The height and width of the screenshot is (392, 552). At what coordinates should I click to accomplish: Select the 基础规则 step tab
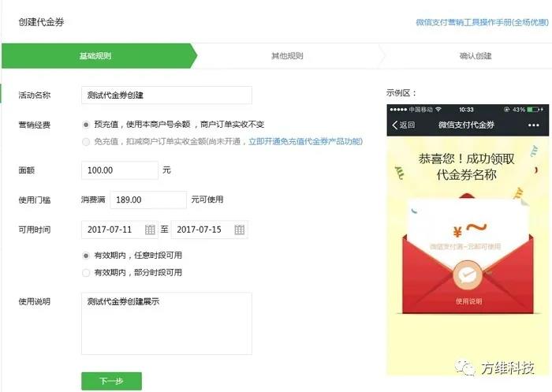tap(95, 56)
